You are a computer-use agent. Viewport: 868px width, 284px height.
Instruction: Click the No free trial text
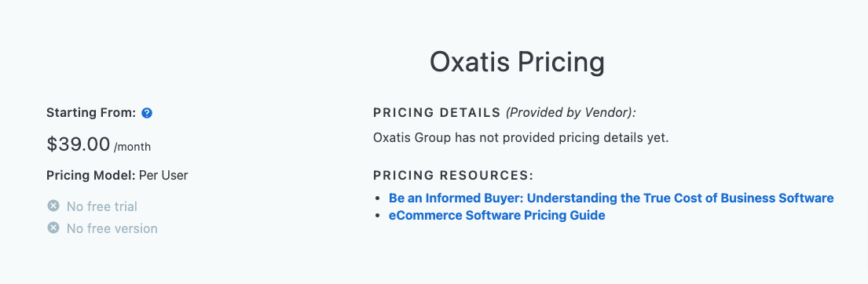[102, 206]
